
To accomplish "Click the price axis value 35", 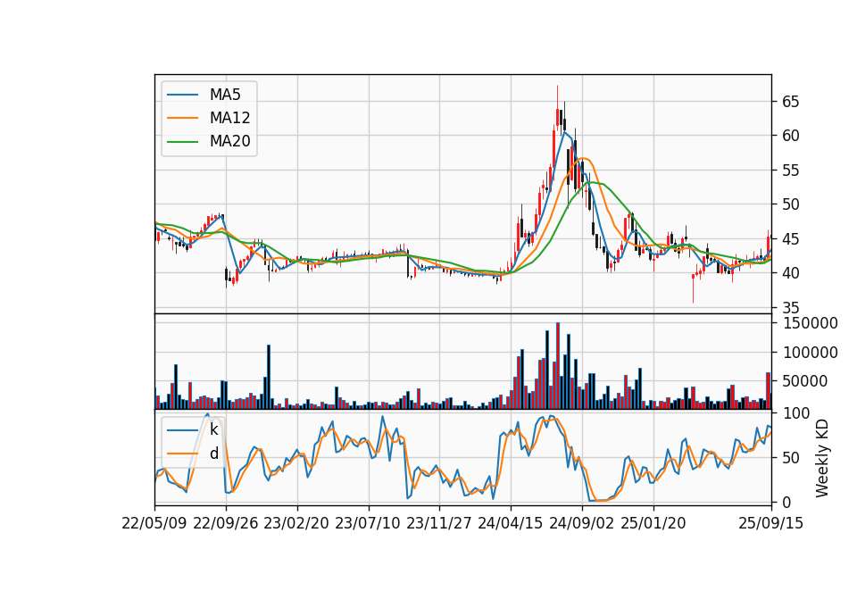I will tap(790, 307).
